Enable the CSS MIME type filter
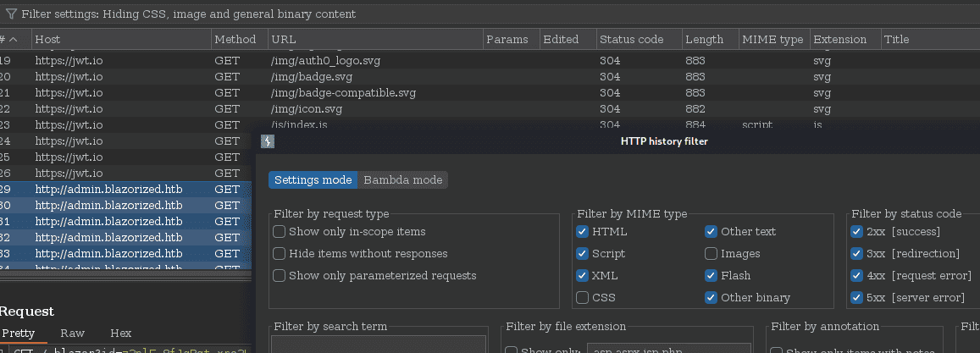The image size is (980, 353). click(x=583, y=297)
